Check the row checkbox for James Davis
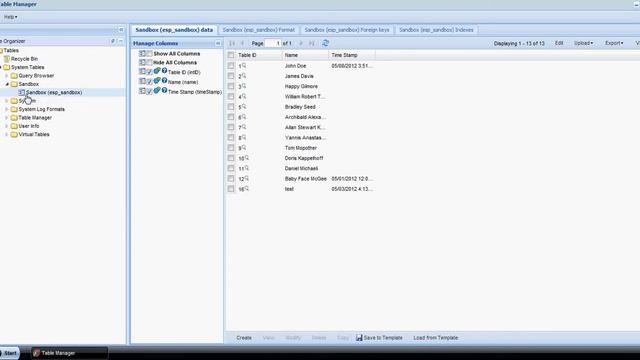This screenshot has height=360, width=640. (231, 76)
